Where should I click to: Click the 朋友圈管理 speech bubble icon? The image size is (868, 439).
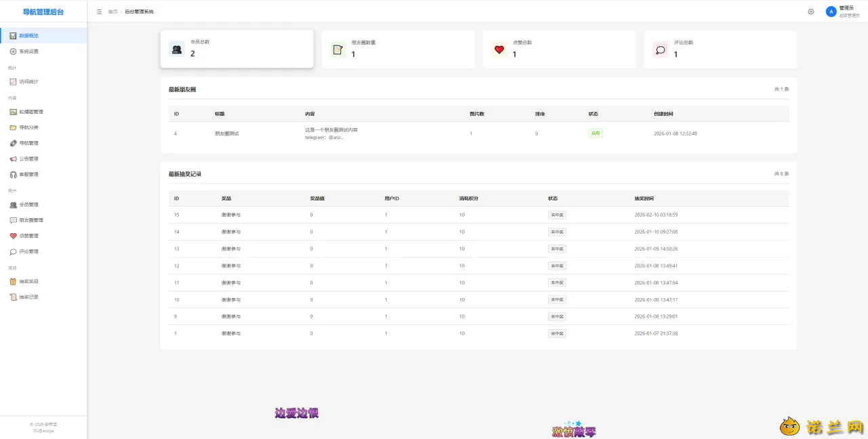[x=13, y=220]
